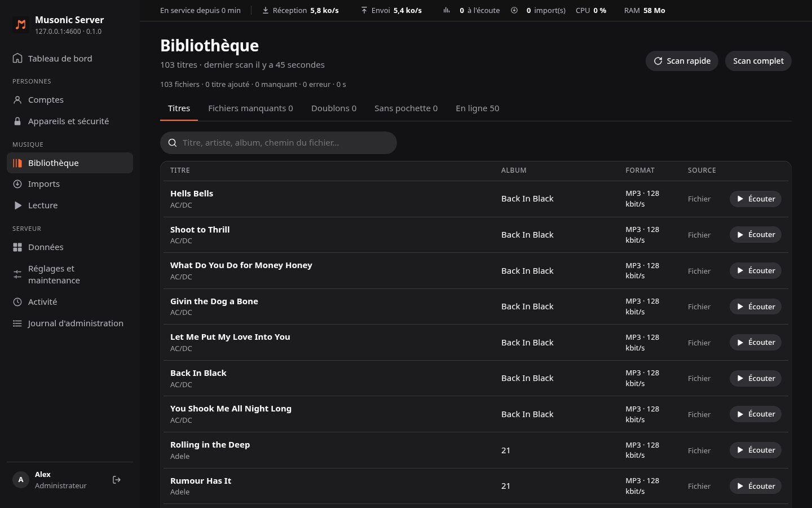The image size is (812, 508).
Task: Click the Données grid icon
Action: [x=17, y=247]
